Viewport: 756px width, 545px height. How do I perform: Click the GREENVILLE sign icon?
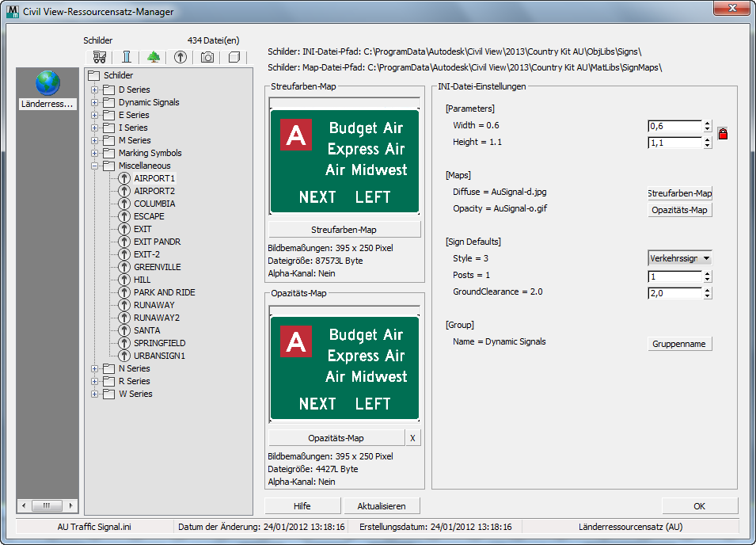[124, 267]
